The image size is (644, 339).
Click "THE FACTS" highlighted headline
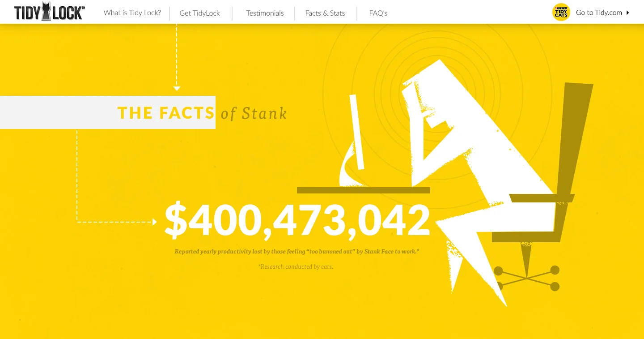click(x=166, y=112)
